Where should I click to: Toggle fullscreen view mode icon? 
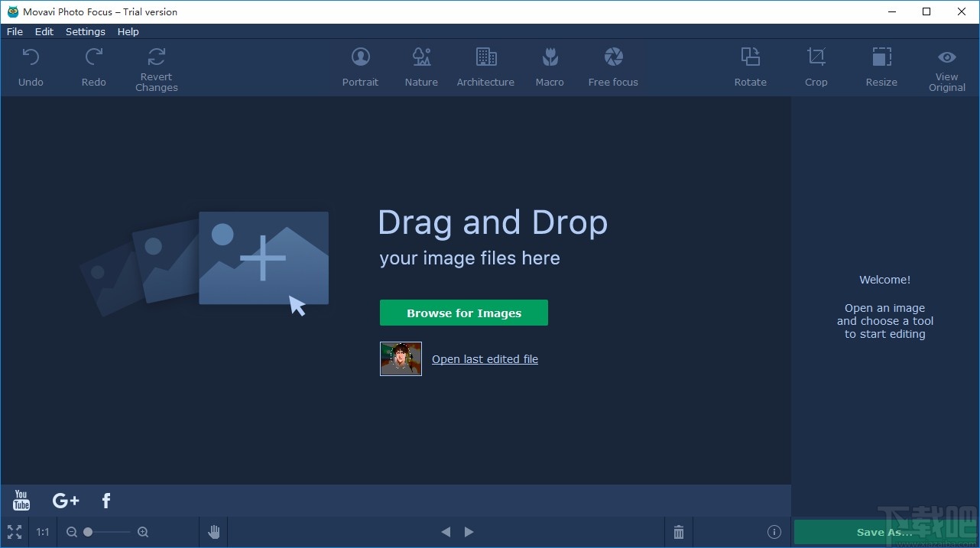click(15, 532)
